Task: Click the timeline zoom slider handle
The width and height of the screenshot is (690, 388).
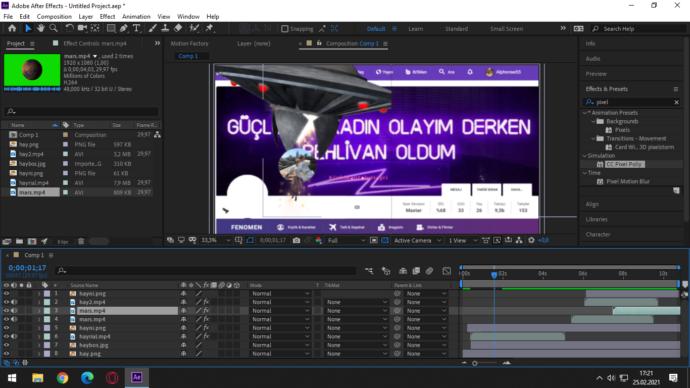Action: (x=474, y=363)
